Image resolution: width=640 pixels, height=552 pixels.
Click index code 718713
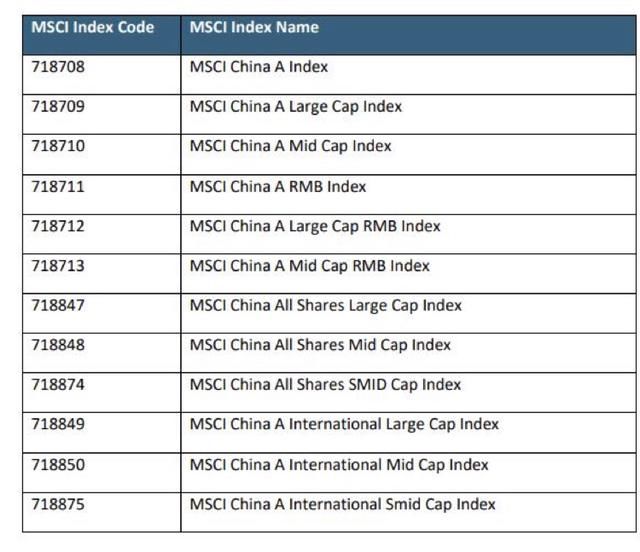coord(58,266)
